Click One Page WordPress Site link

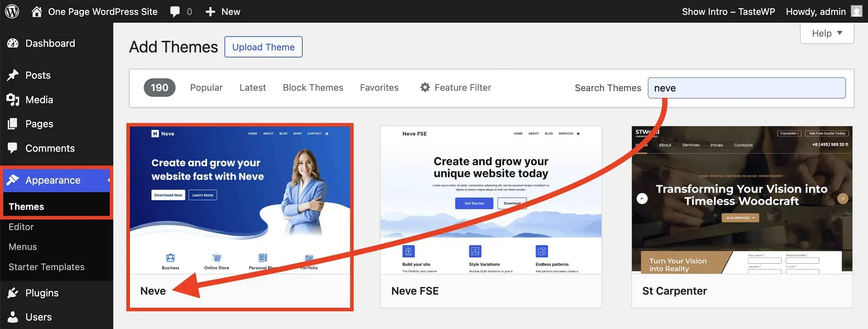[x=103, y=11]
